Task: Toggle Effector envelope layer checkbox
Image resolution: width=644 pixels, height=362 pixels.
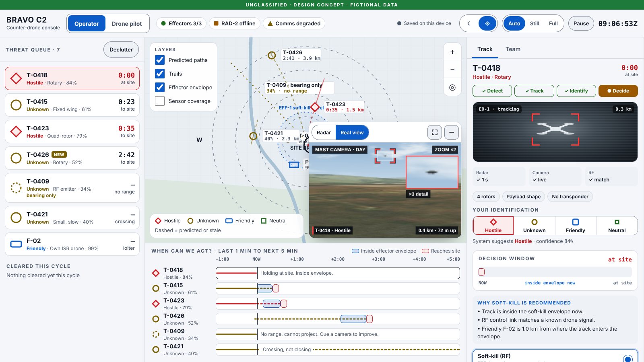Action: pos(160,87)
